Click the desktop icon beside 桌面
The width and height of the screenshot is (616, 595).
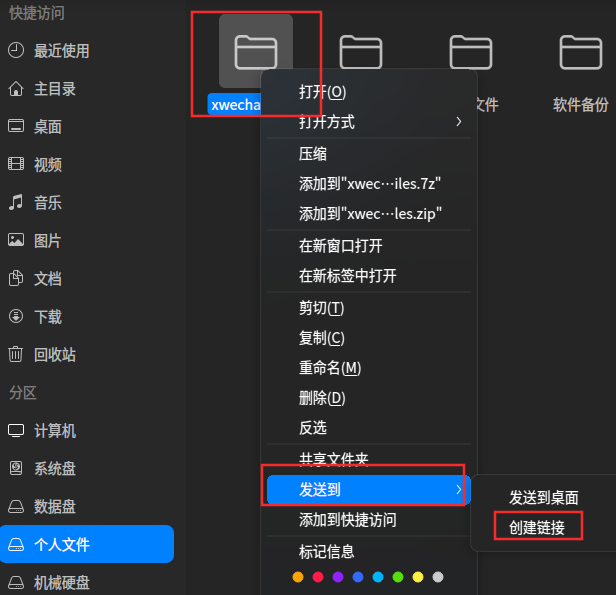point(16,126)
